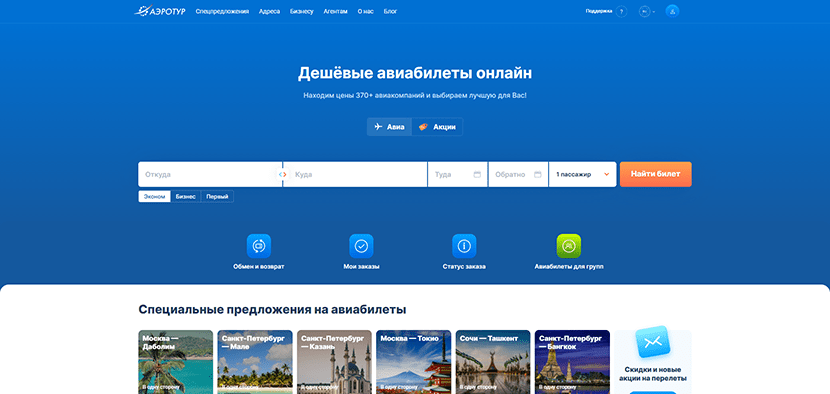Open the Аэротур logo homepage
This screenshot has width=830, height=394.
[x=160, y=11]
